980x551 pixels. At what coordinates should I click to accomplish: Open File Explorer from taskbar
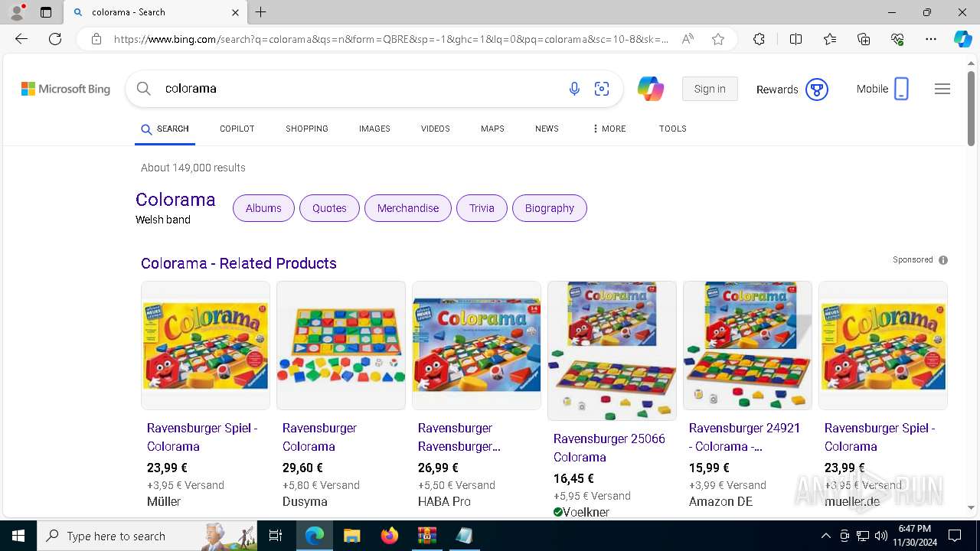tap(351, 536)
